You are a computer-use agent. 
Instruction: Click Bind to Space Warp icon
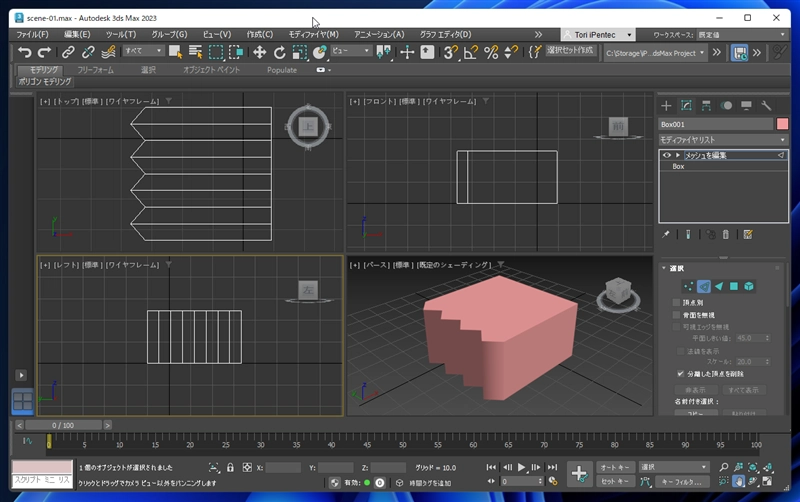pos(108,52)
